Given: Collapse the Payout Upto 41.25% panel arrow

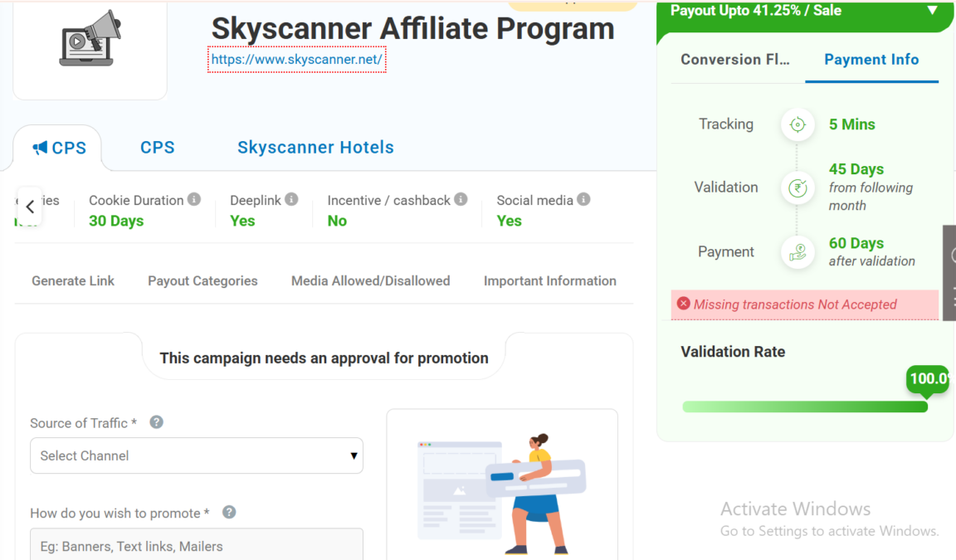Looking at the screenshot, I should (932, 11).
